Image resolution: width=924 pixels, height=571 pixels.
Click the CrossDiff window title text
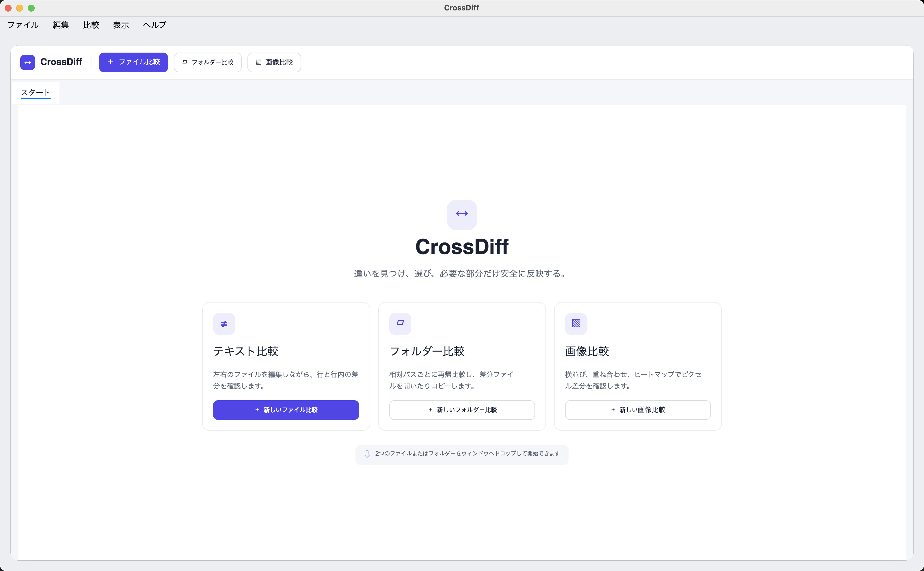[x=461, y=8]
